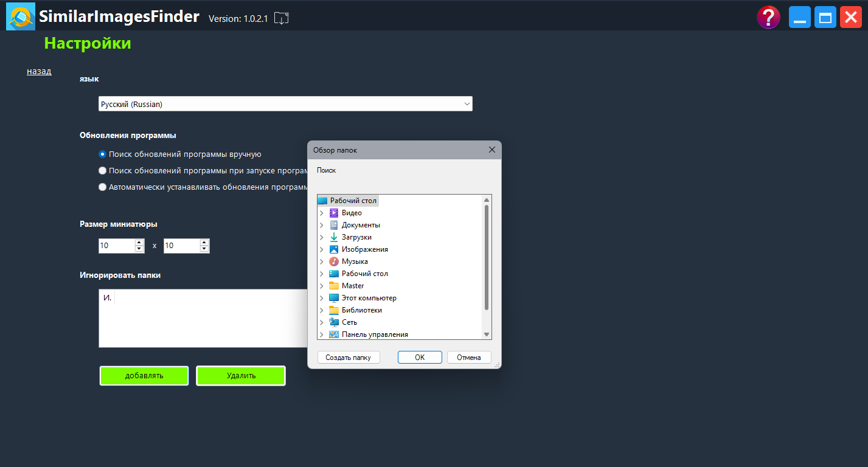The height and width of the screenshot is (467, 868).
Task: Click the root Рабочий стол desktop icon
Action: 322,201
